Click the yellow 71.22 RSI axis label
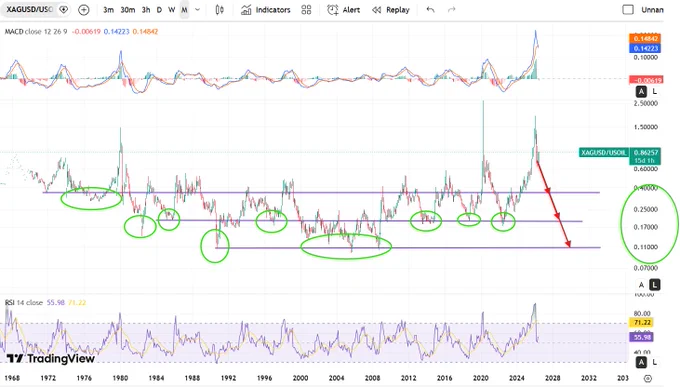Image resolution: width=680 pixels, height=387 pixels. [x=642, y=323]
